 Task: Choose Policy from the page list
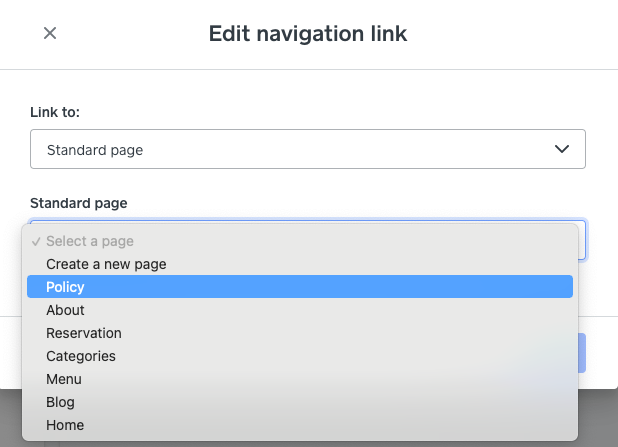pyautogui.click(x=66, y=287)
